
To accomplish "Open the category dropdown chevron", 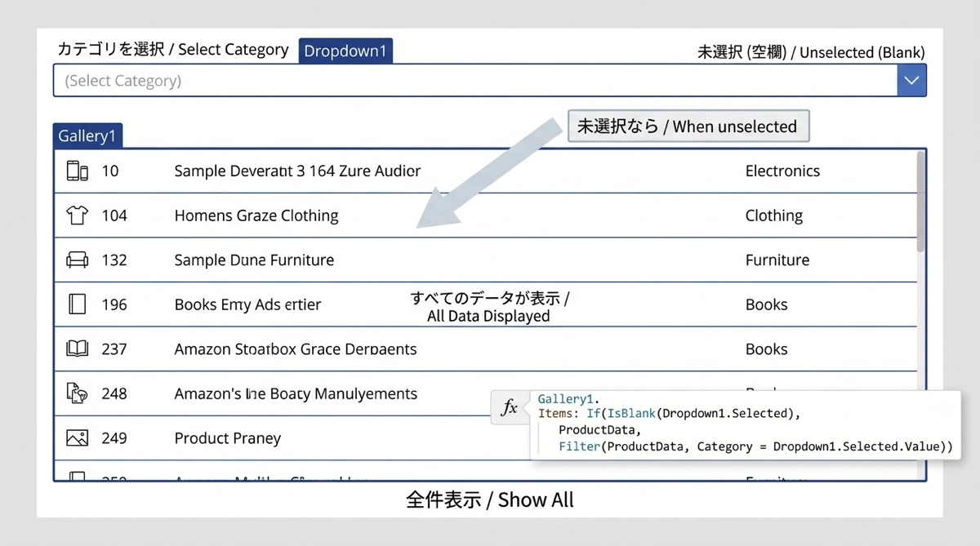I will (911, 81).
